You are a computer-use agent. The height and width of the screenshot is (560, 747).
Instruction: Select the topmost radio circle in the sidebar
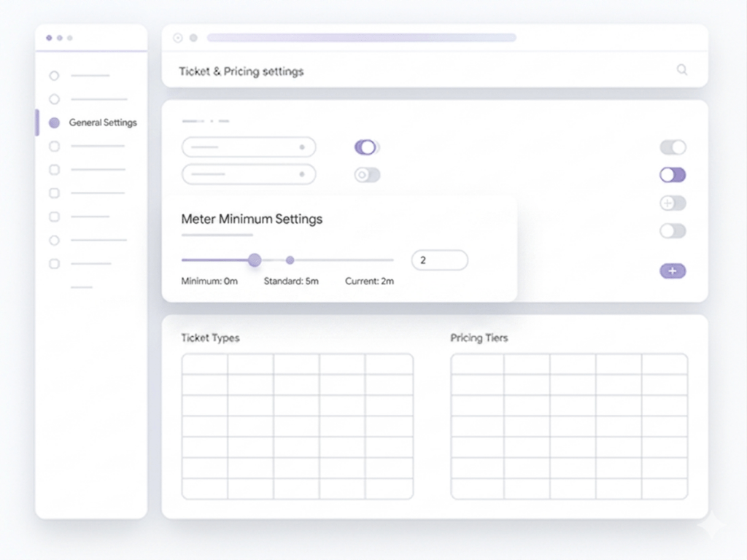[x=54, y=76]
